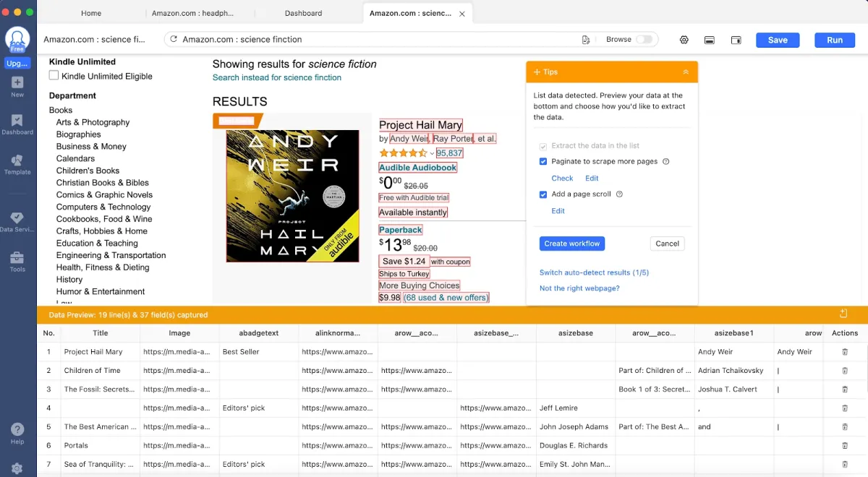
Task: Click 68 used & new offers link
Action: (446, 297)
